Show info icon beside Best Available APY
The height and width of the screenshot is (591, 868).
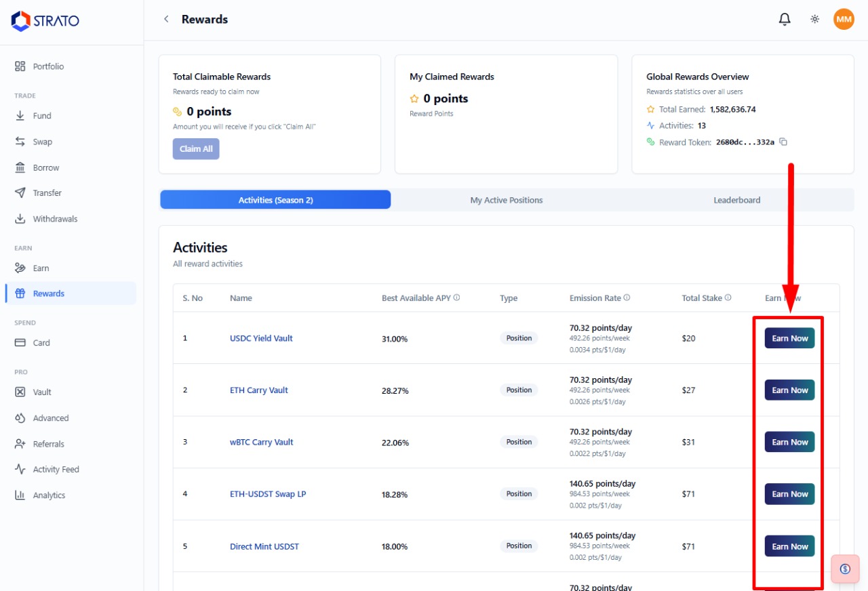coord(457,298)
